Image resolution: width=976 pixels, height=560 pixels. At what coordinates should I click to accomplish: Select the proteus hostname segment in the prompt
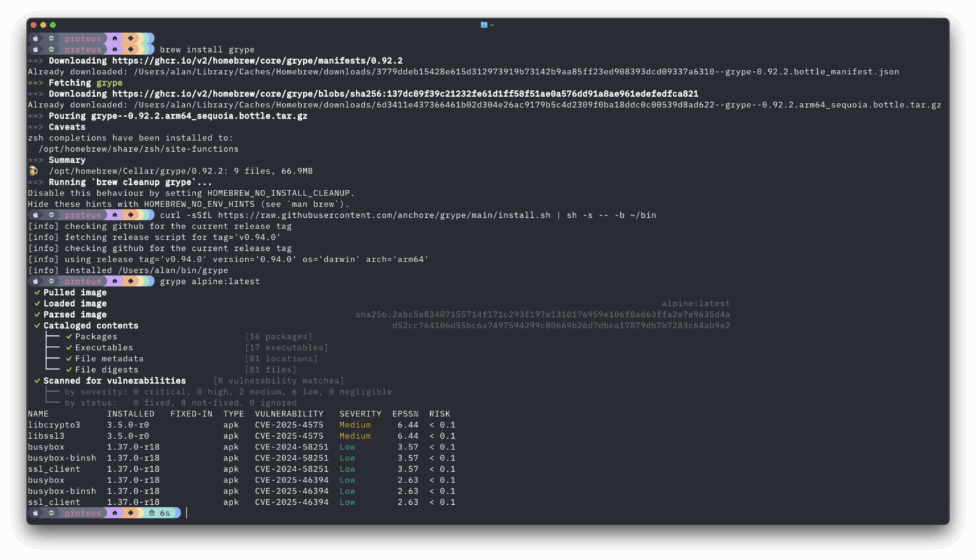pos(83,513)
